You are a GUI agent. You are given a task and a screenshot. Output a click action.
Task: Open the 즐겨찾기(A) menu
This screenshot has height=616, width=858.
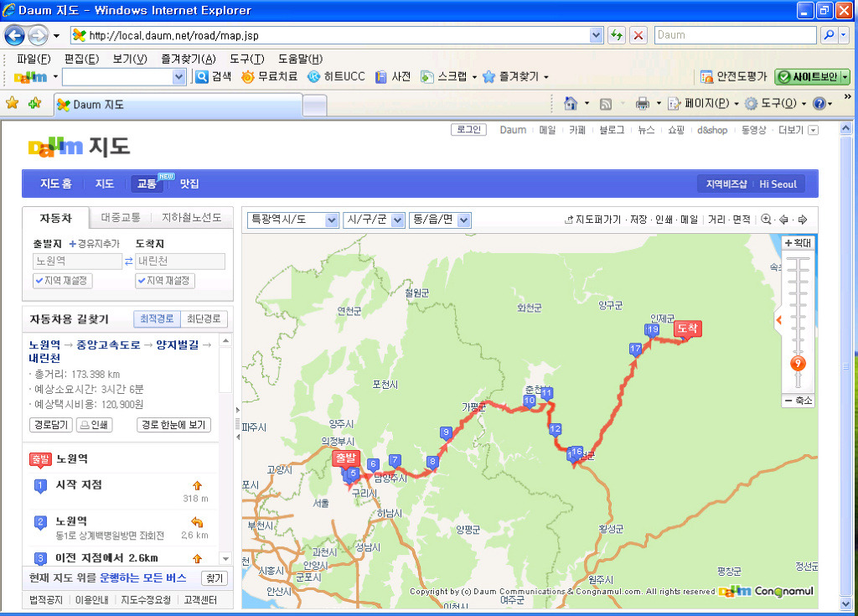click(x=189, y=59)
